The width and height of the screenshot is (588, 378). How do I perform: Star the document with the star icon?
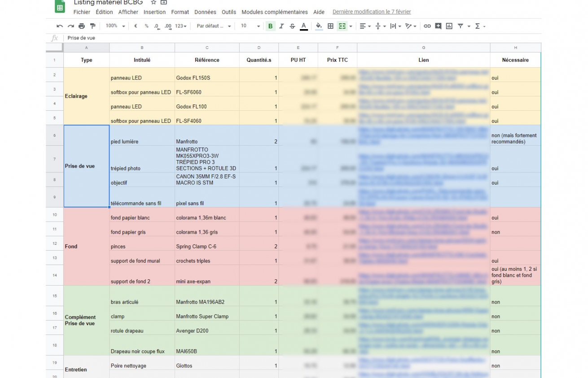pyautogui.click(x=154, y=2)
